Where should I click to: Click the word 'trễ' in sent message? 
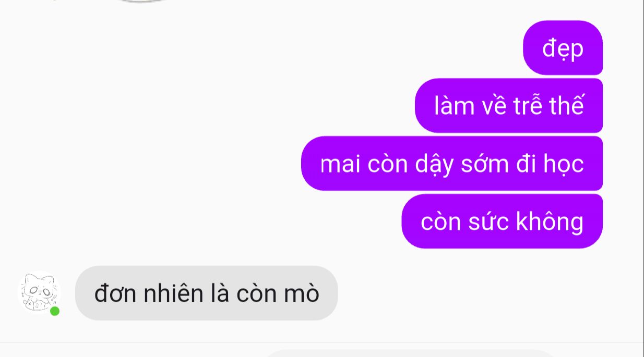pyautogui.click(x=528, y=106)
